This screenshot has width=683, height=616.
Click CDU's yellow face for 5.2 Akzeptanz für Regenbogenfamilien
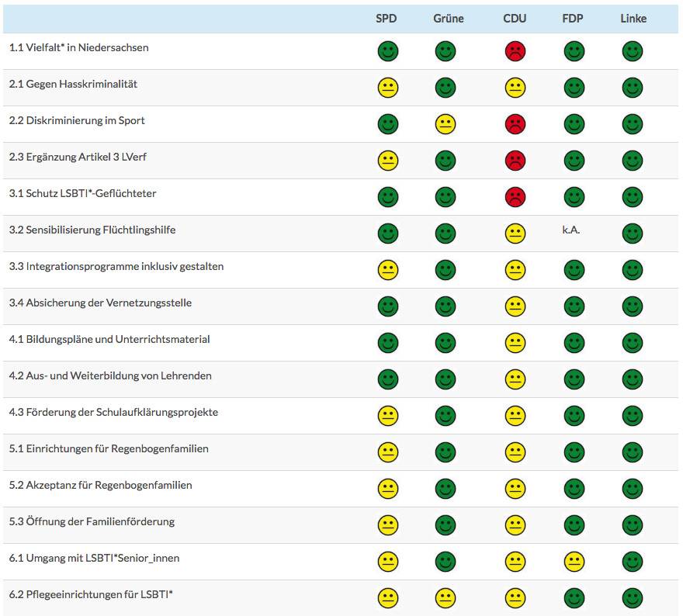pos(515,489)
